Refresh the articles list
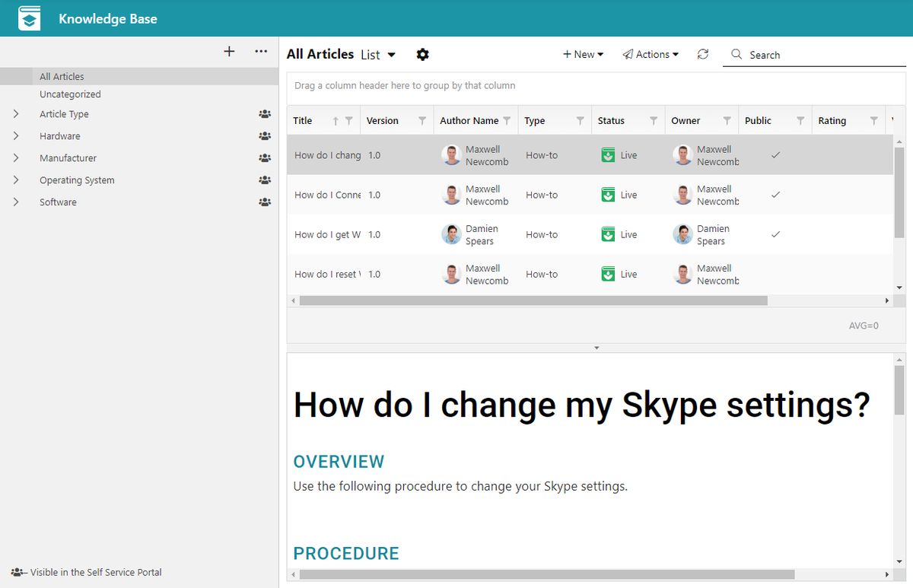This screenshot has height=588, width=913. [702, 54]
